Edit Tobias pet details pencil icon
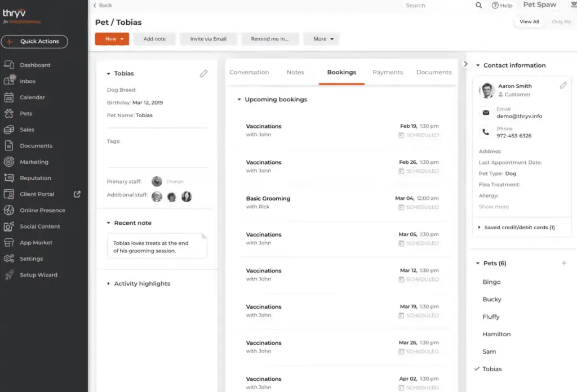The height and width of the screenshot is (392, 577). pos(203,74)
